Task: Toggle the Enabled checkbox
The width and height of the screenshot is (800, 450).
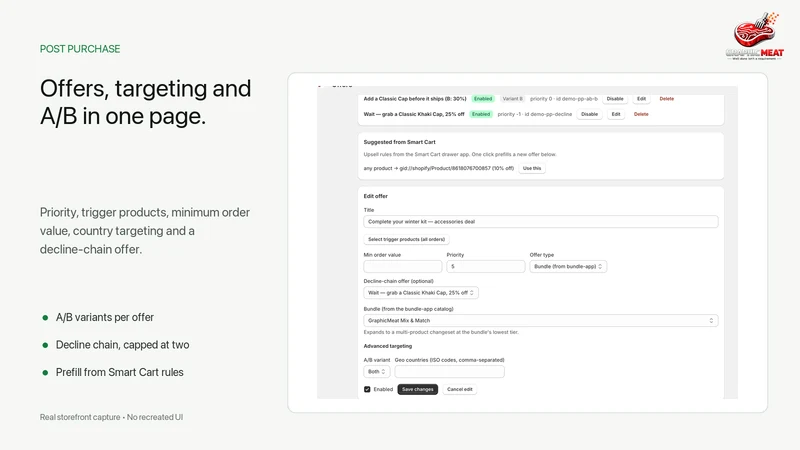Action: point(367,389)
